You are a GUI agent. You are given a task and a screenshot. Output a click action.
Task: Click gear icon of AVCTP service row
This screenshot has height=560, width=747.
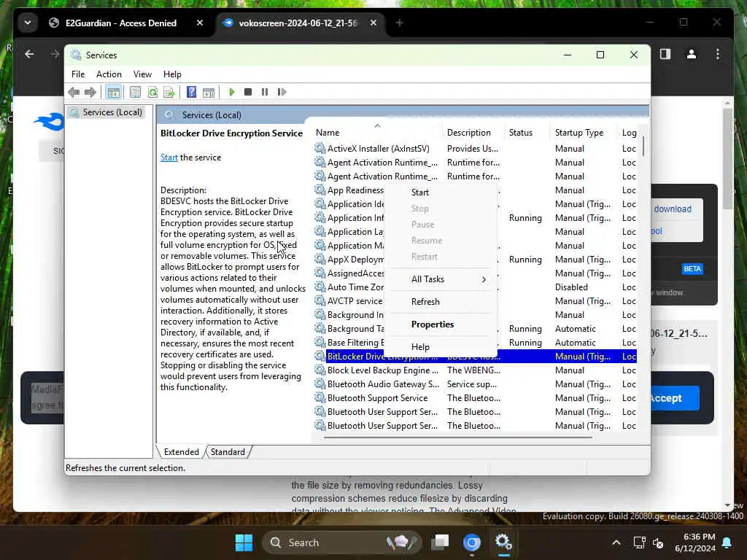[x=320, y=301]
